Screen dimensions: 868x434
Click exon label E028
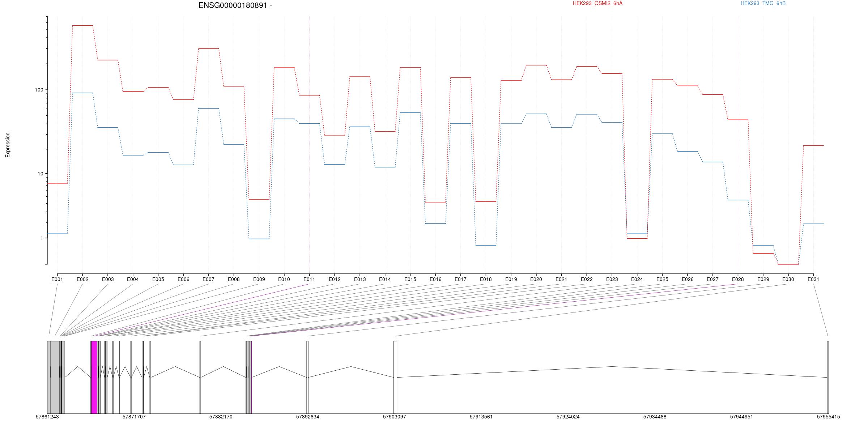pos(738,279)
